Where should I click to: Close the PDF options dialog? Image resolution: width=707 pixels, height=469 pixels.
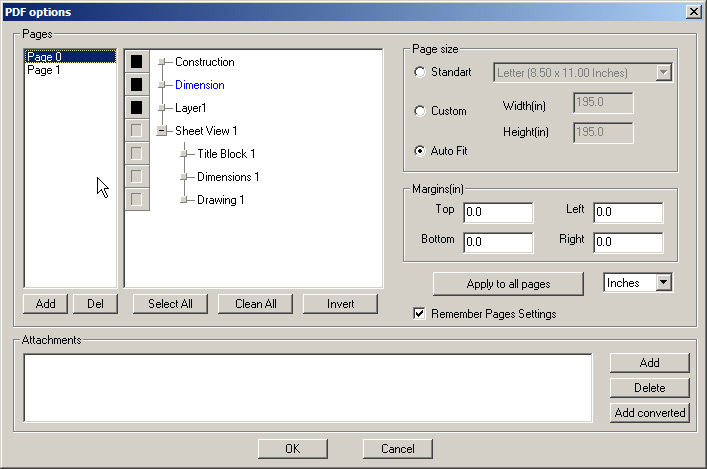(x=693, y=10)
